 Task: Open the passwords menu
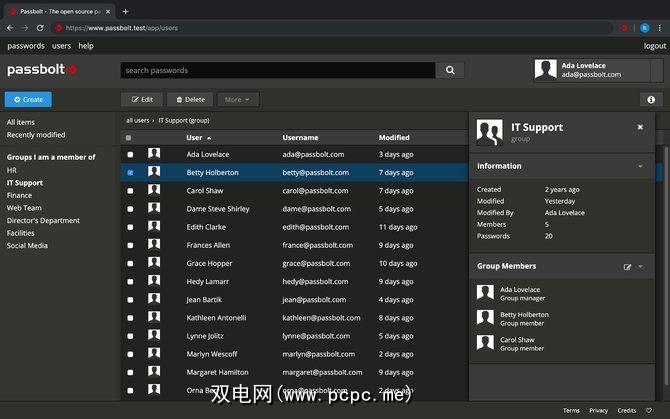tap(26, 46)
